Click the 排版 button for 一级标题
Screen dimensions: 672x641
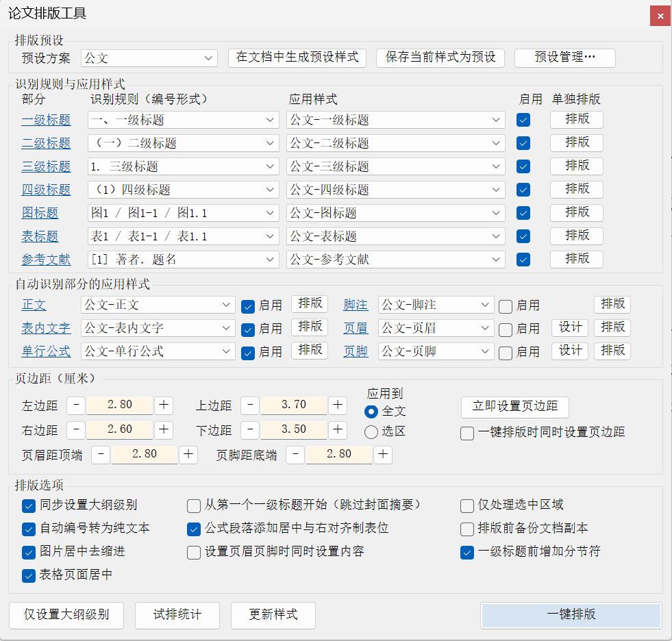(577, 120)
